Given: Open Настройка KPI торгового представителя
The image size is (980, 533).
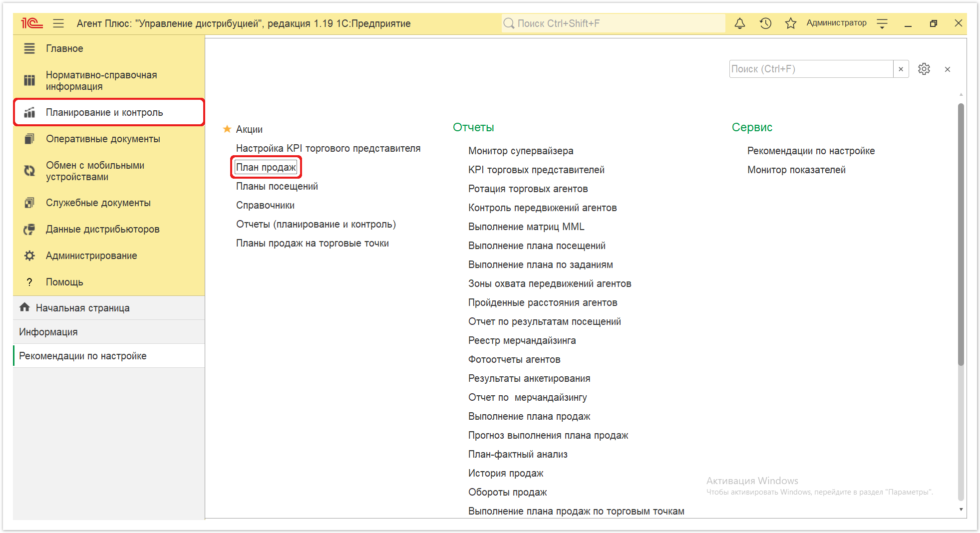Looking at the screenshot, I should [x=328, y=148].
